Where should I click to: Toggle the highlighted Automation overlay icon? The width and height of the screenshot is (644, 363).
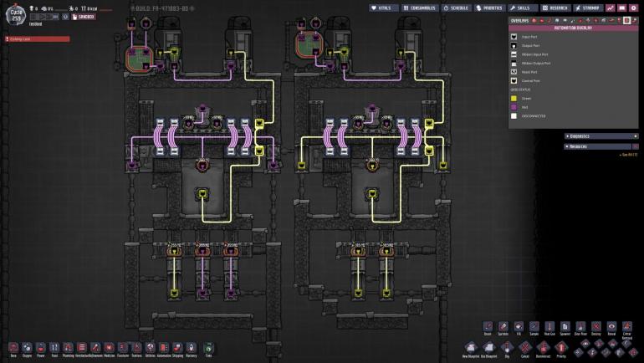click(626, 20)
